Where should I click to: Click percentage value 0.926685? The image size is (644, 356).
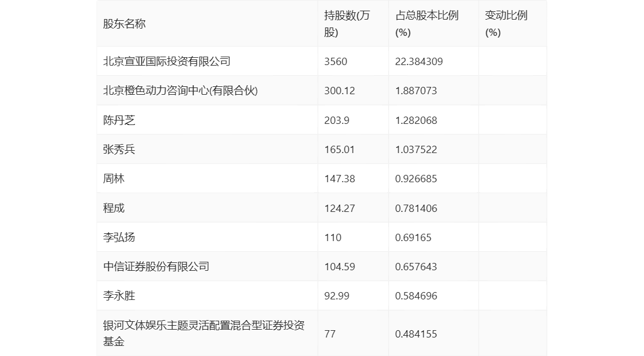416,179
